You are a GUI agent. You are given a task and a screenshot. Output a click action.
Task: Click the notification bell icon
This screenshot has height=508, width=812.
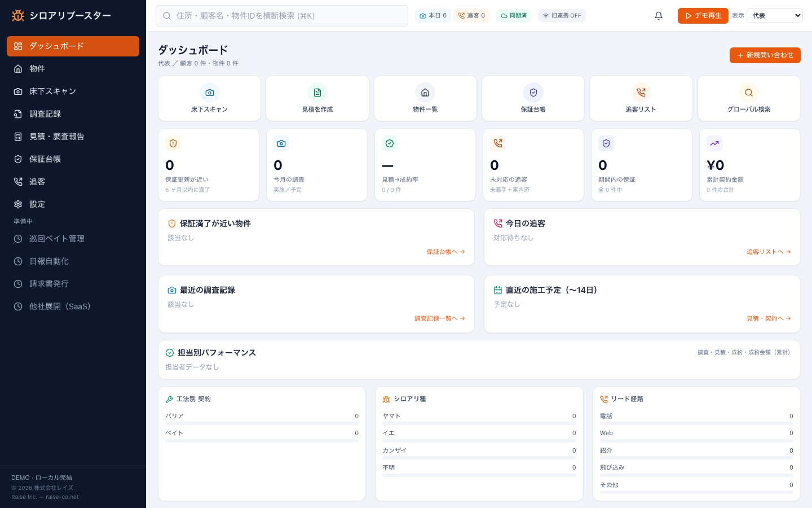pyautogui.click(x=659, y=16)
